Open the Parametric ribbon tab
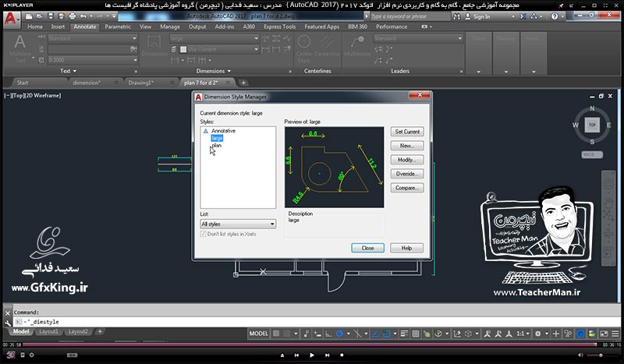The image size is (624, 364). (118, 27)
